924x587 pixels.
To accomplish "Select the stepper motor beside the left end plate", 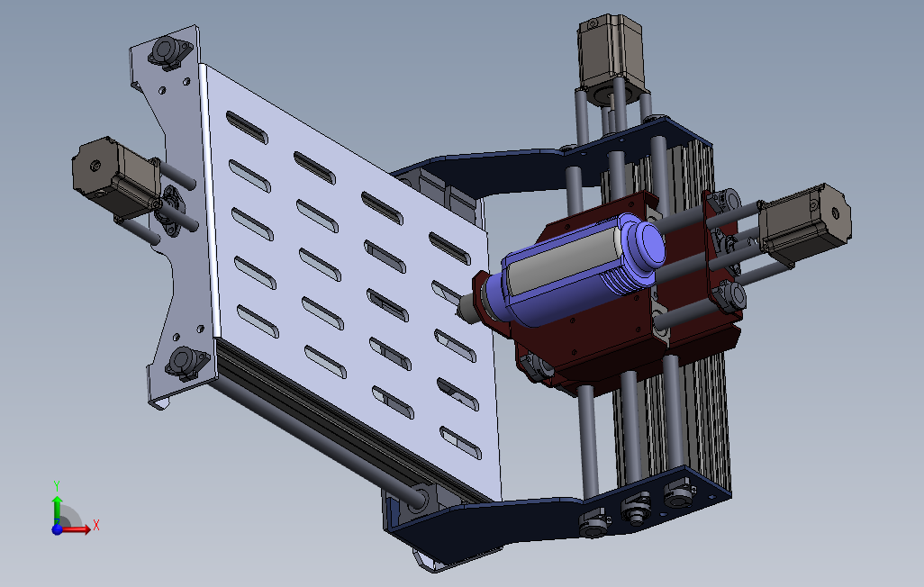I will [x=115, y=176].
